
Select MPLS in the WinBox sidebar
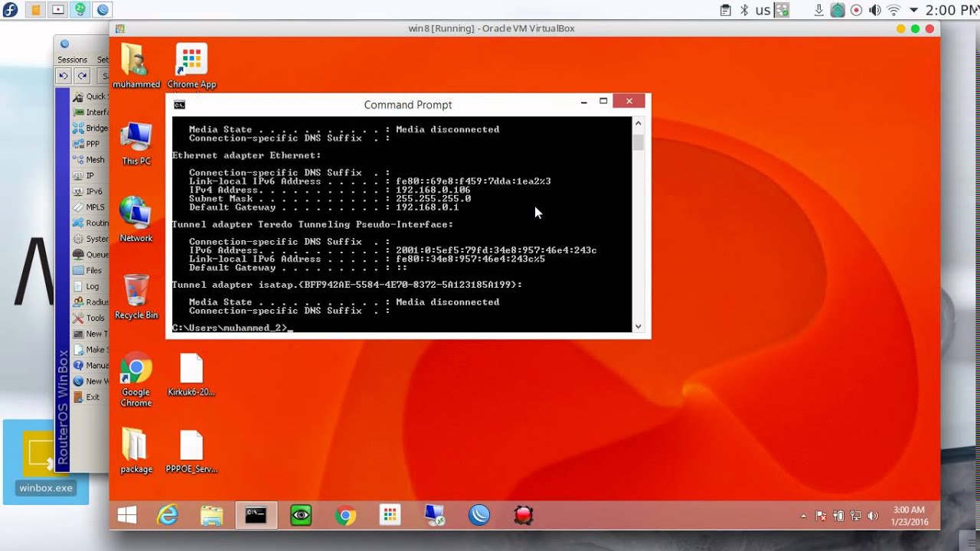click(x=90, y=207)
